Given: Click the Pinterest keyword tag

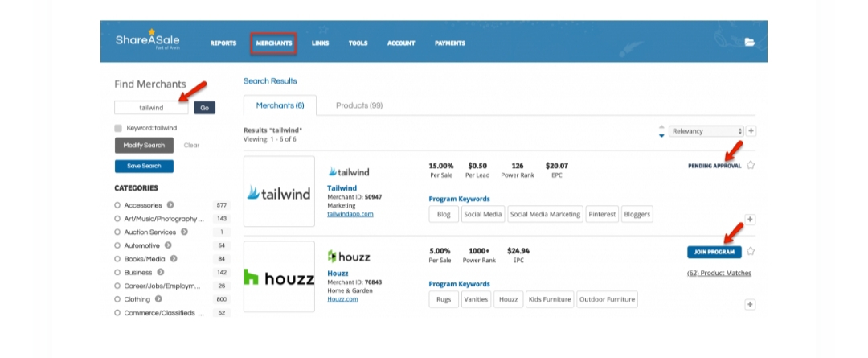Looking at the screenshot, I should click(602, 215).
